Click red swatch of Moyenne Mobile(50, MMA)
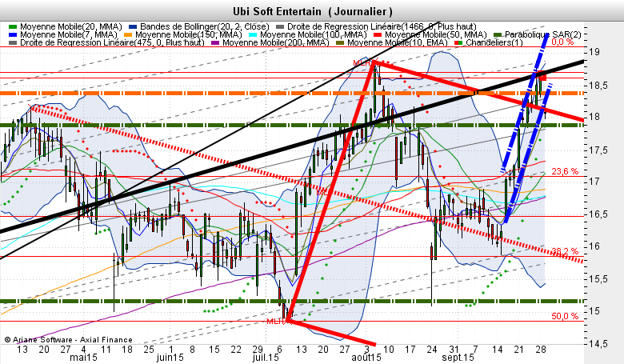Screen dimensions: 624x364 378,34
